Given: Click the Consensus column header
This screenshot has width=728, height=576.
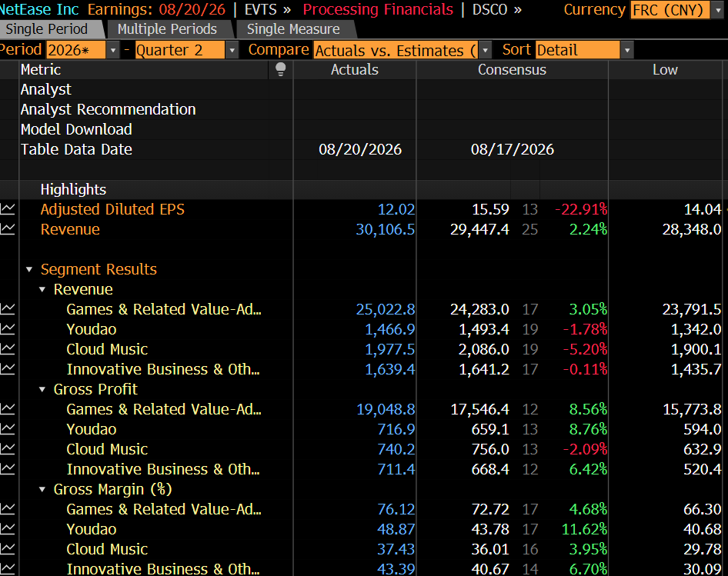Looking at the screenshot, I should 512,70.
